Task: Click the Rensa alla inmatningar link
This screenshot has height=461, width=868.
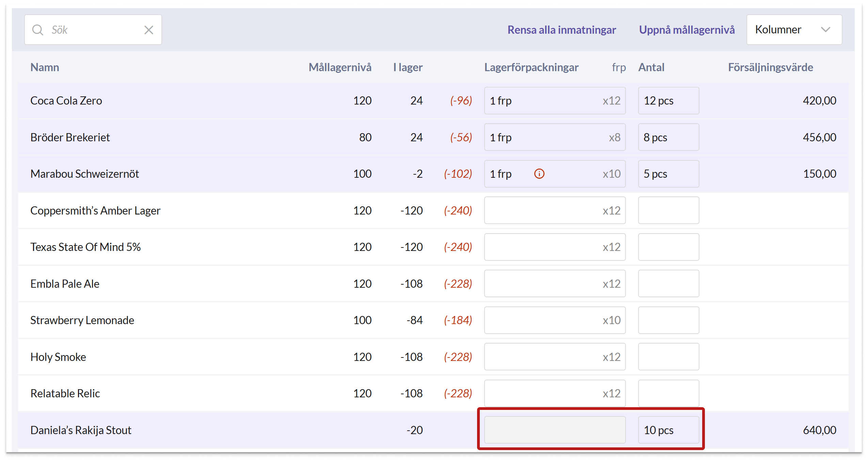Action: click(562, 30)
